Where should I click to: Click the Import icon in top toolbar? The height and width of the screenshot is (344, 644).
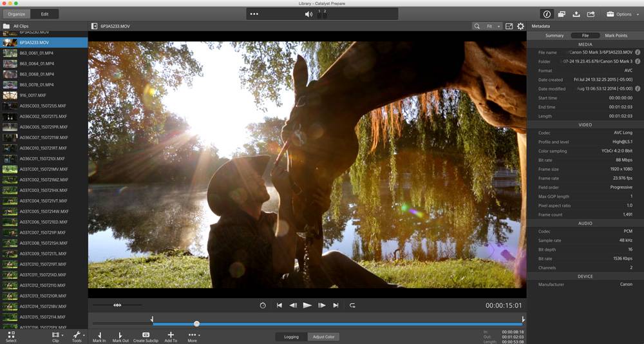click(576, 14)
